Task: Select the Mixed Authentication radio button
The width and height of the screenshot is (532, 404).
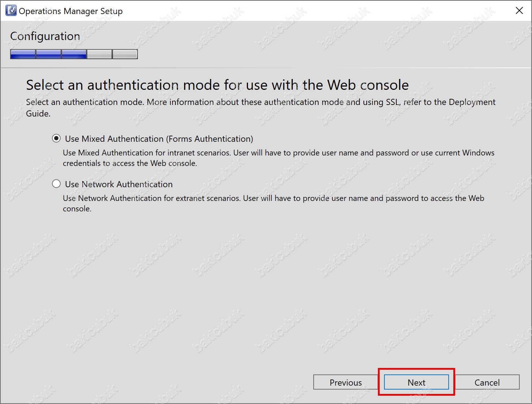Action: 56,139
